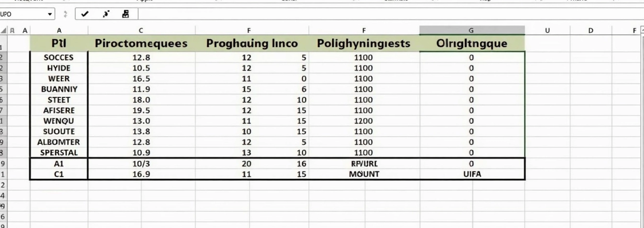The height and width of the screenshot is (228, 644).
Task: Click 12.8 in the ALBOMTER row
Action: (x=141, y=142)
